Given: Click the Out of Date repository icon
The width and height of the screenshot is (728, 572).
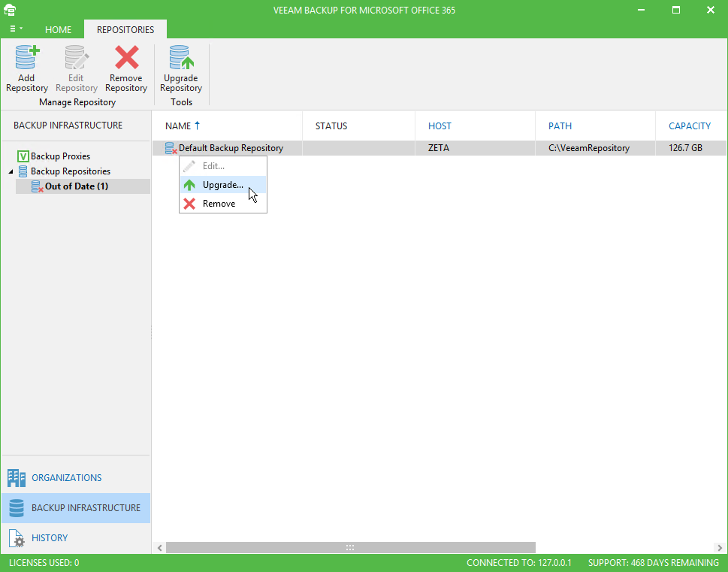Looking at the screenshot, I should point(37,186).
